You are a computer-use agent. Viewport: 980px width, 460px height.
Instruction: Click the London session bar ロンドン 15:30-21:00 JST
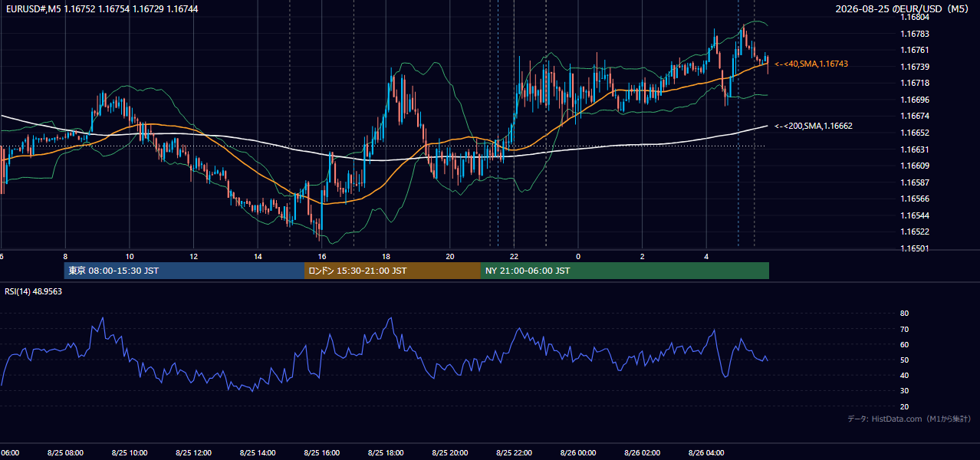pos(393,271)
